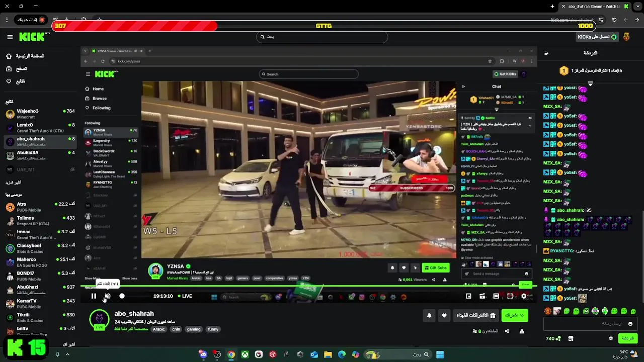The height and width of the screenshot is (362, 644).
Task: Unmute the stream via the muted speaker icon
Action: [x=107, y=296]
